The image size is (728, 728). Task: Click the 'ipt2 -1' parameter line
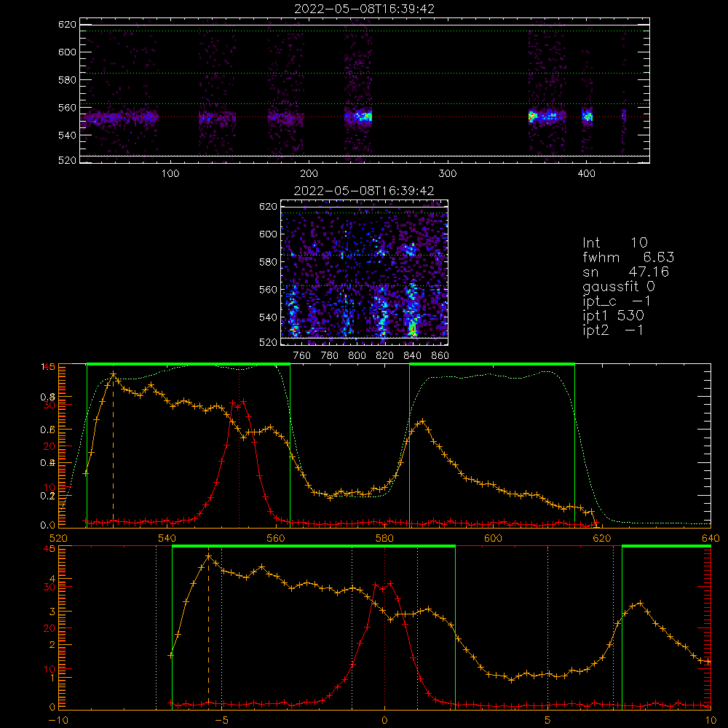coord(612,330)
